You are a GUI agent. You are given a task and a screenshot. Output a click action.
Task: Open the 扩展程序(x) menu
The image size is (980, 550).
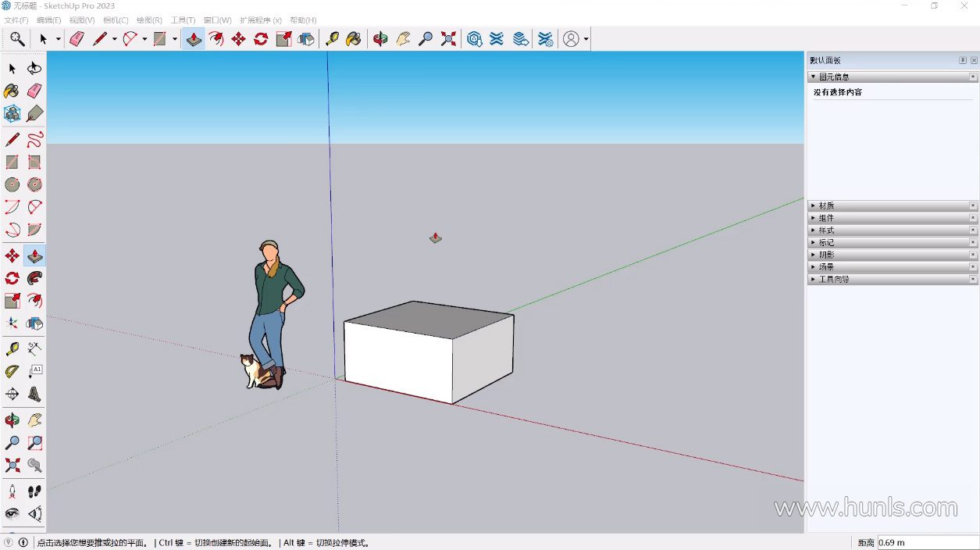[260, 20]
